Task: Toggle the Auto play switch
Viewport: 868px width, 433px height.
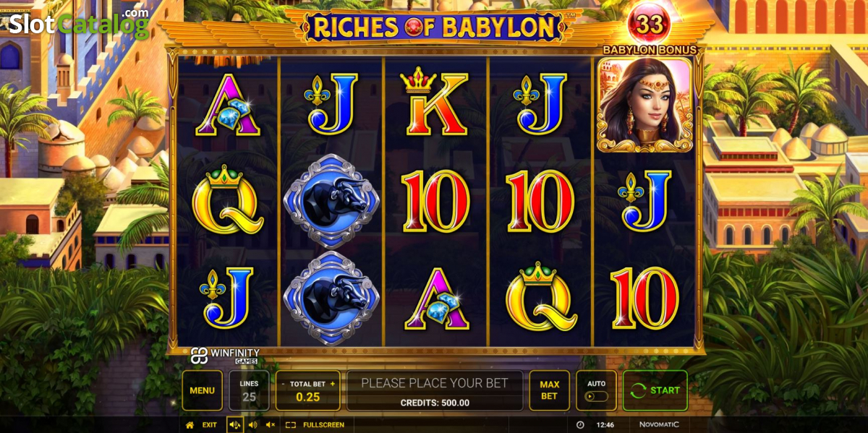Action: 596,397
